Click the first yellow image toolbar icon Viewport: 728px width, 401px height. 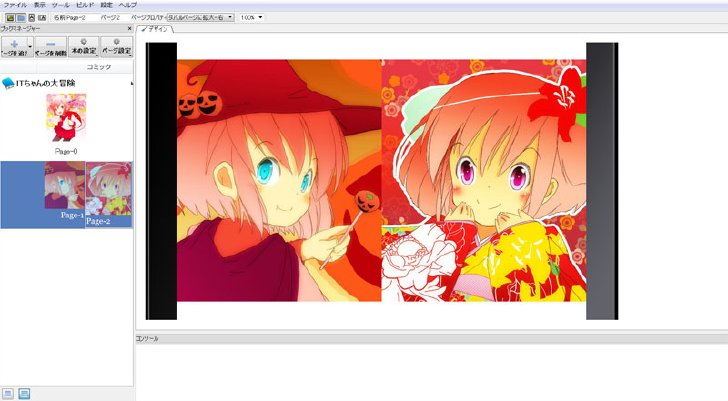point(10,18)
